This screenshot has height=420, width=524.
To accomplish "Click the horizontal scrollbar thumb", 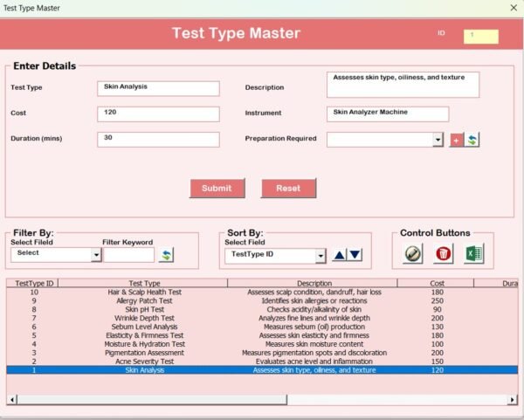I will coord(152,400).
